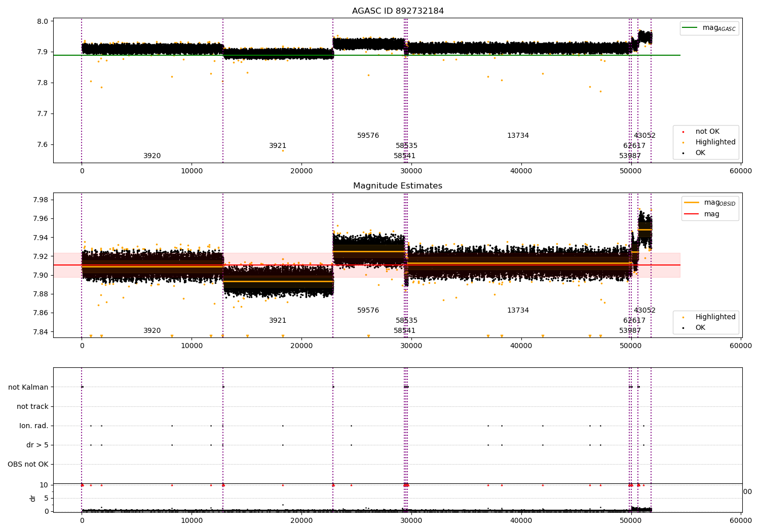Click OBSID label 59576 in AGASC plot

(x=368, y=136)
